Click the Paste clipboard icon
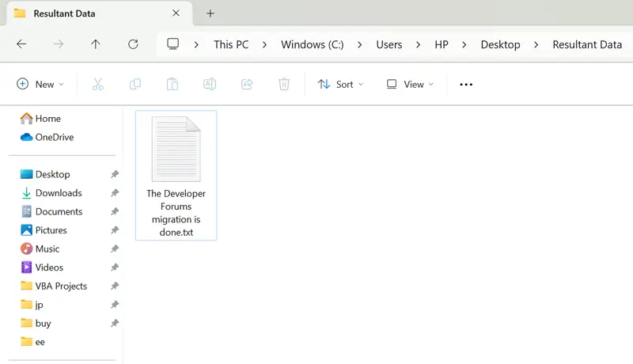 tap(172, 84)
